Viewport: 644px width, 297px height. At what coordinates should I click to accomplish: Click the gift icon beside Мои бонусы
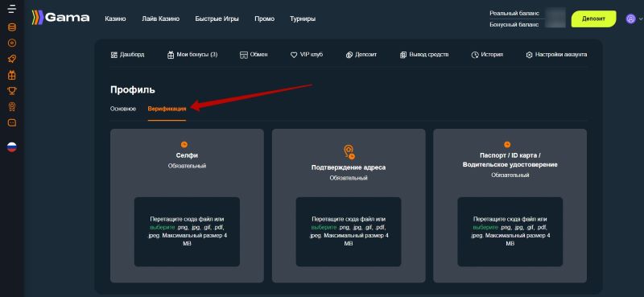point(171,55)
